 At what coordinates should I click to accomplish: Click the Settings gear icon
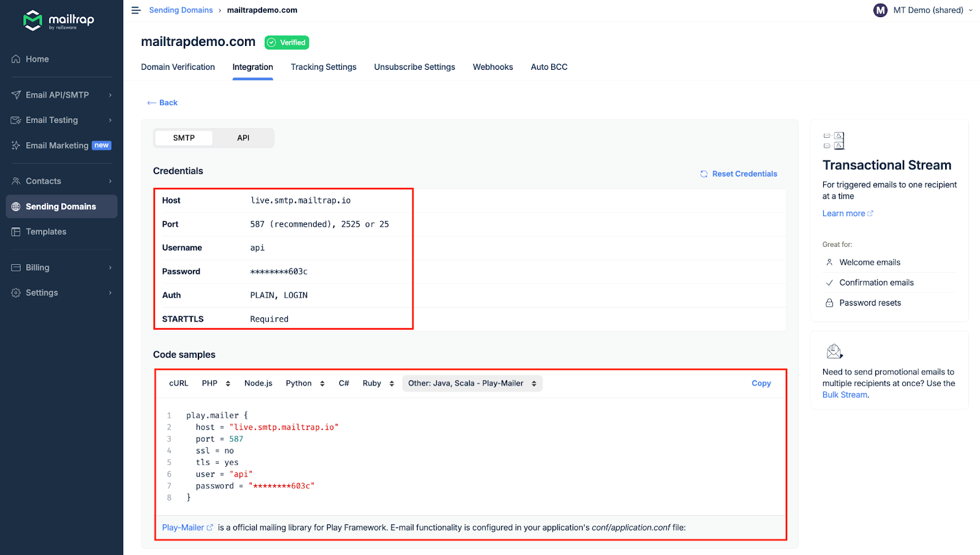pos(16,293)
